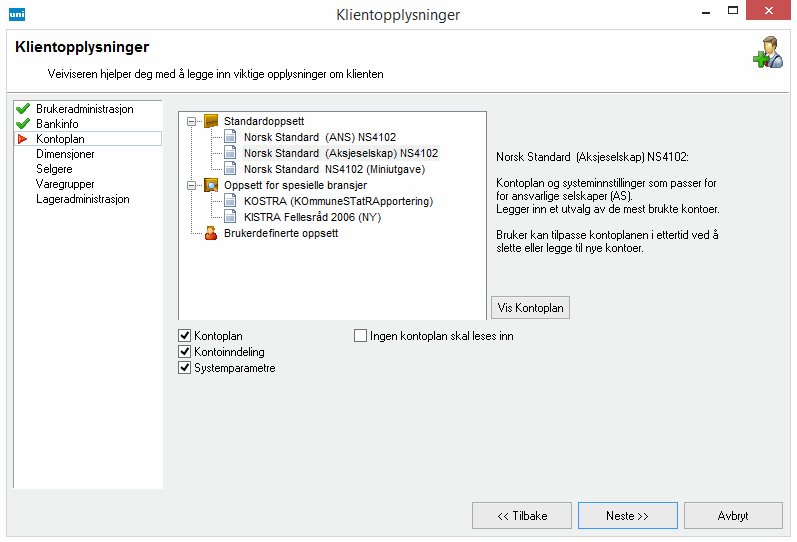Toggle the Kontoinndeling checkbox

pyautogui.click(x=184, y=352)
